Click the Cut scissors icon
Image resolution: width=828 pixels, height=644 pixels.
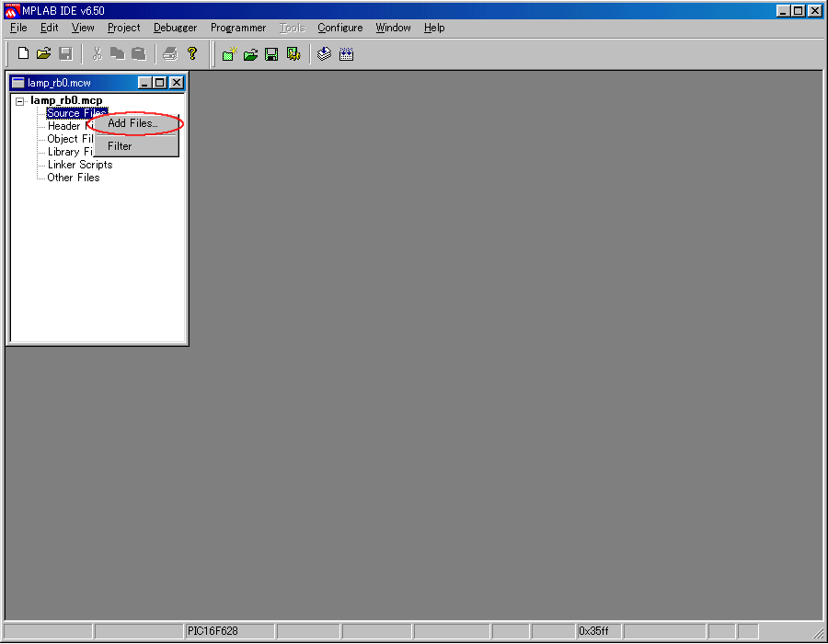point(97,53)
